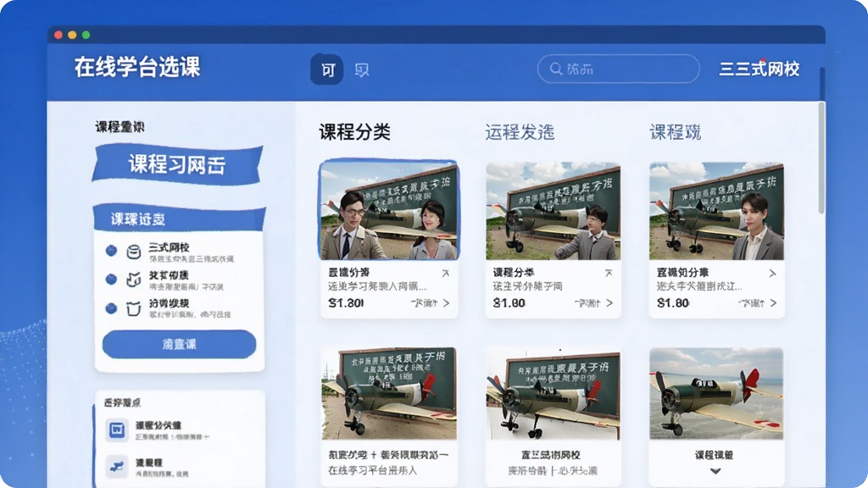
Task: Click the 在线学台选课 title in the header
Action: click(137, 67)
